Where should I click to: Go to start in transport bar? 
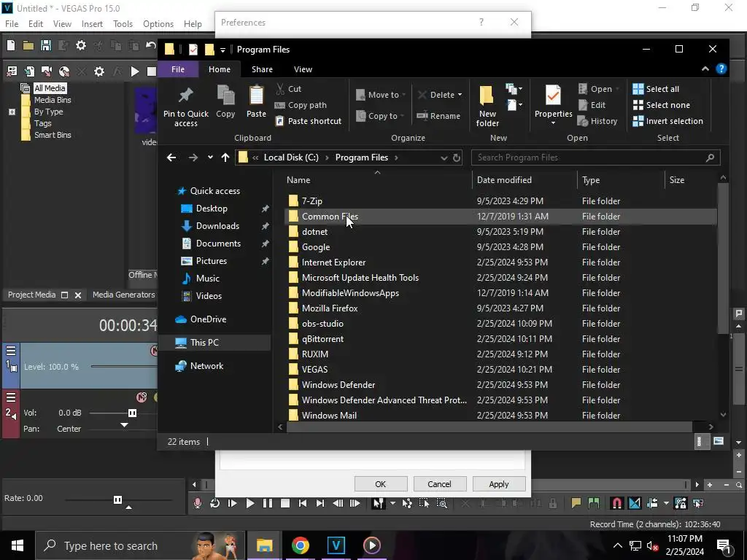(x=303, y=503)
